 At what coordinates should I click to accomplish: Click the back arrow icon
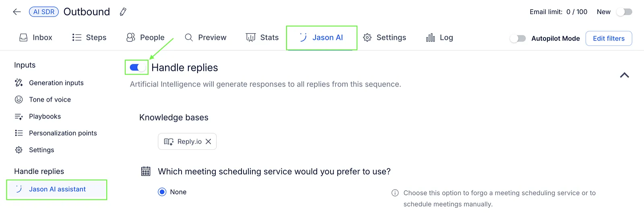point(17,12)
